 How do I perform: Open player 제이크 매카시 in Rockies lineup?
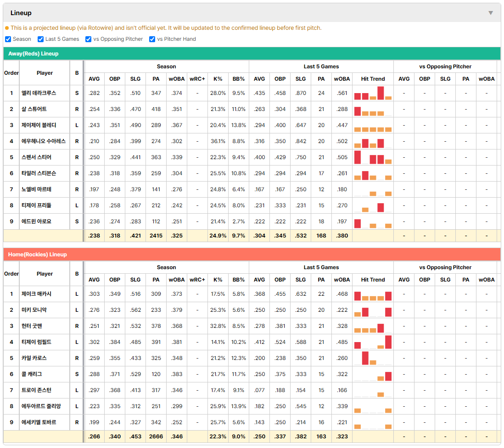(36, 294)
